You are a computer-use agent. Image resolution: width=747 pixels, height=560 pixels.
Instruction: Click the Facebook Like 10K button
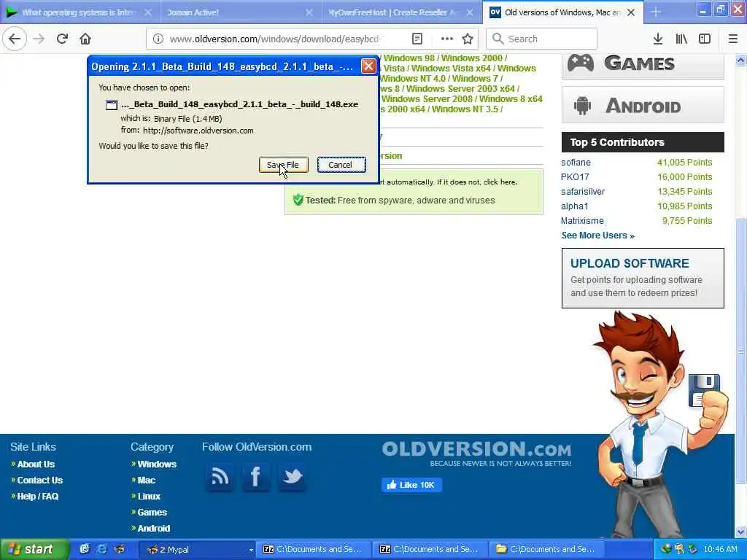[411, 485]
